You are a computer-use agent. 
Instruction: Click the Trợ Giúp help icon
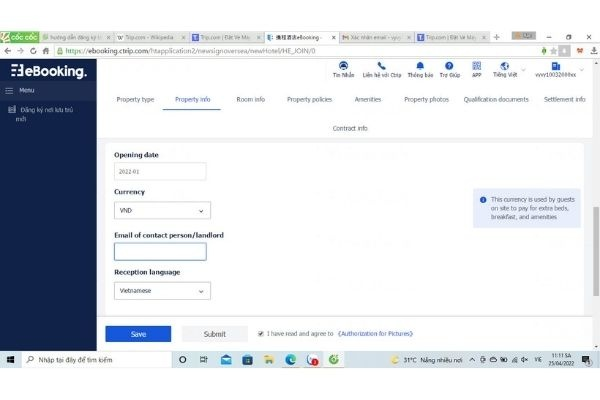coord(449,66)
